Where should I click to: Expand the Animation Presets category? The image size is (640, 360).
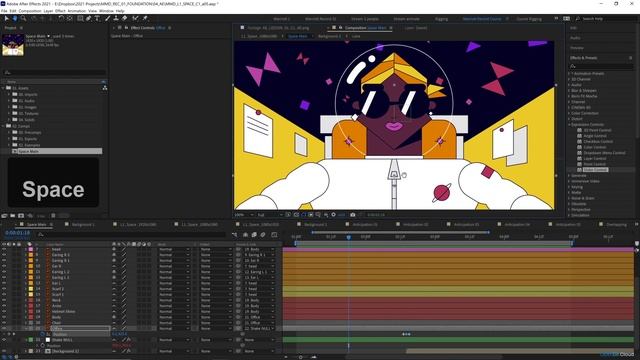[x=569, y=73]
